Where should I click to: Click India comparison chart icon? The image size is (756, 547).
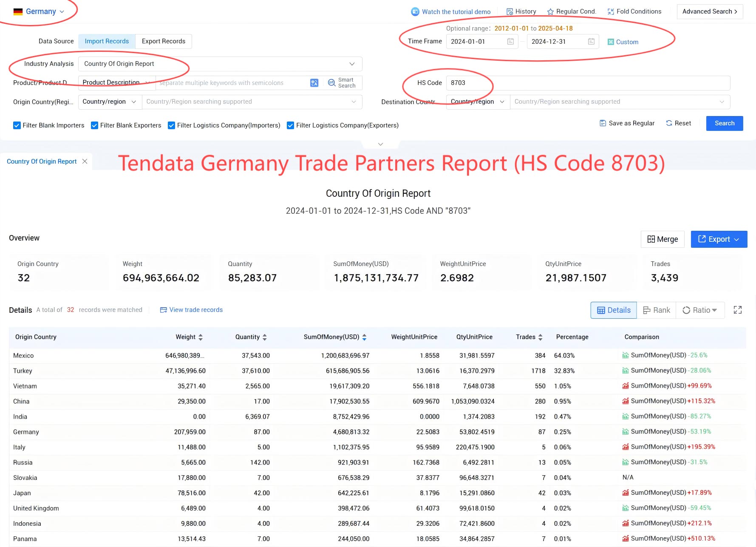click(x=626, y=417)
